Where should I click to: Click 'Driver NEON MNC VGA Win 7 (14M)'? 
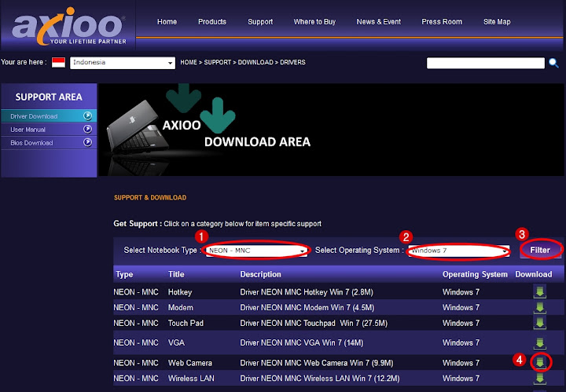301,343
